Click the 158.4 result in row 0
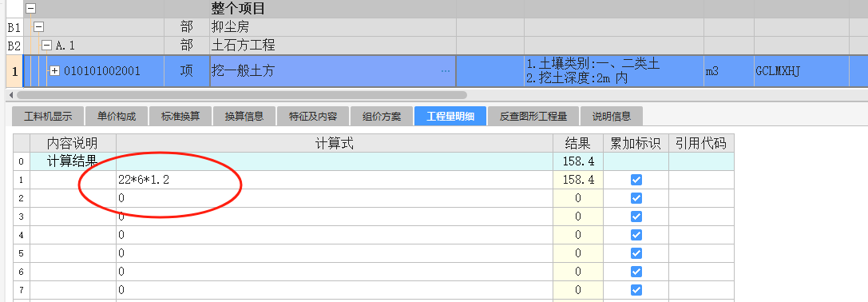Image resolution: width=868 pixels, height=302 pixels. pos(578,162)
